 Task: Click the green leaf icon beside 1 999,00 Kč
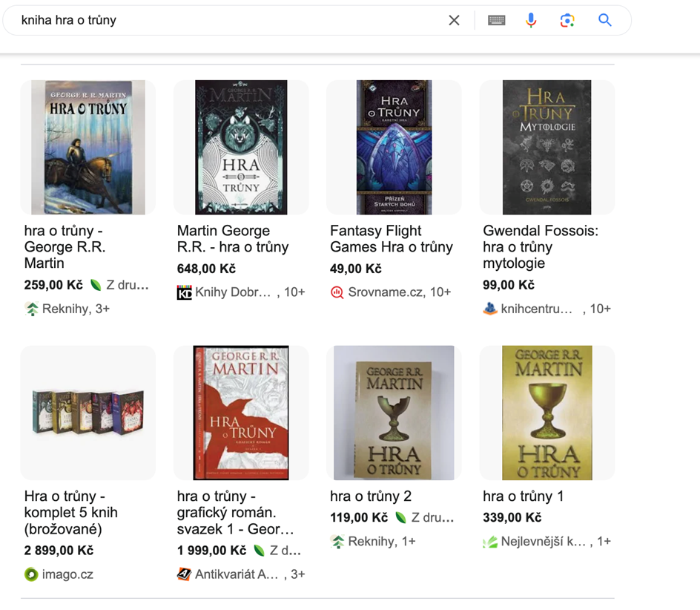click(x=259, y=550)
